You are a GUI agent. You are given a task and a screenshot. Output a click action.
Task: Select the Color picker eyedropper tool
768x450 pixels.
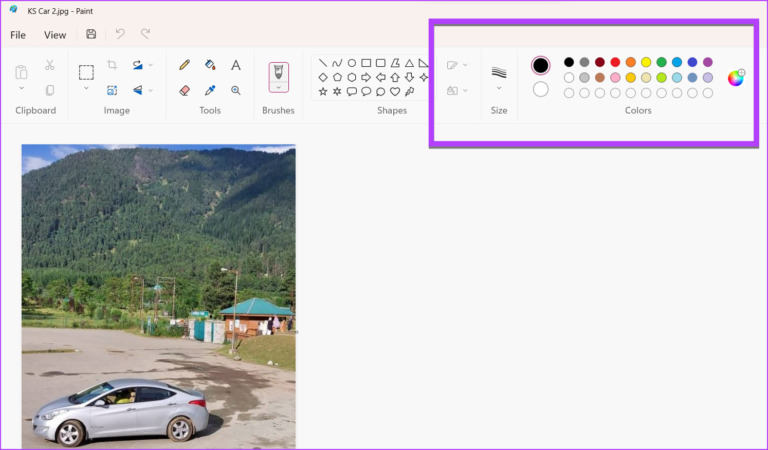tap(210, 90)
